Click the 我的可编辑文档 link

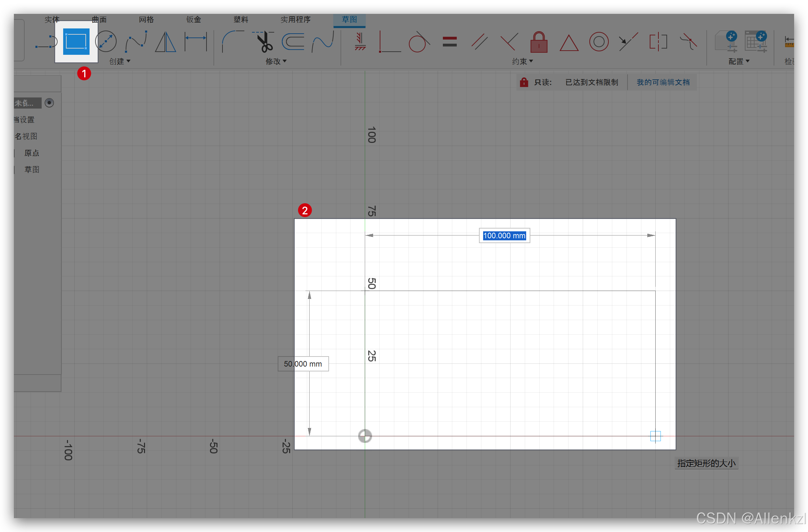pyautogui.click(x=663, y=82)
